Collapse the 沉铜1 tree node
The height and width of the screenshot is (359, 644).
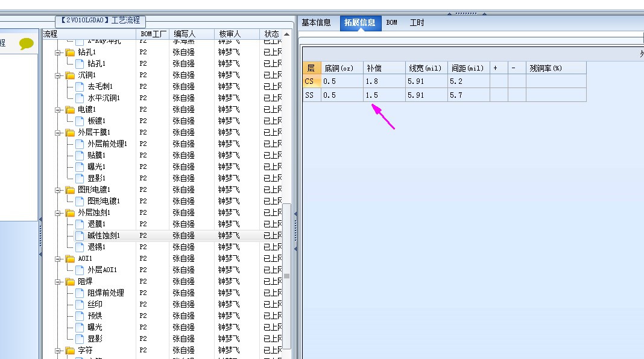coord(58,75)
